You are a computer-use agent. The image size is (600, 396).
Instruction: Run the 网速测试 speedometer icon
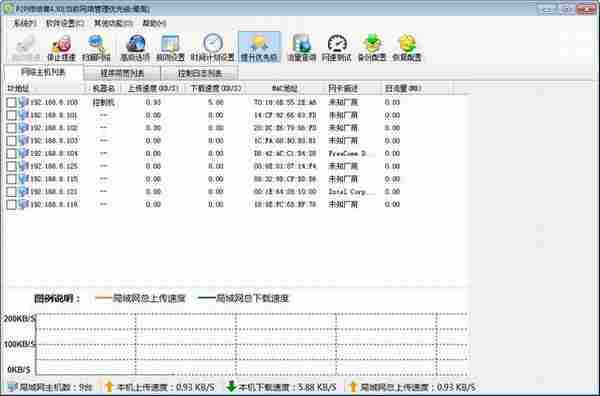[337, 48]
